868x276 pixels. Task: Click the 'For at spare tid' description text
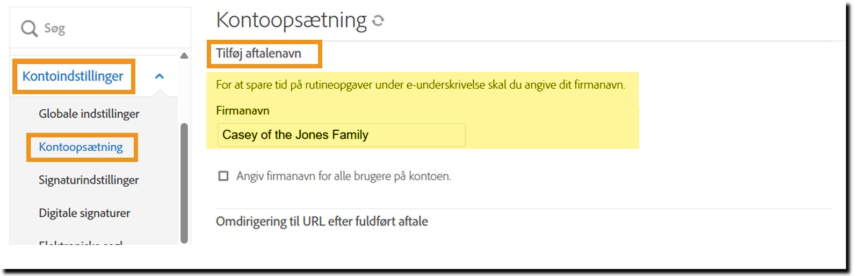[420, 85]
